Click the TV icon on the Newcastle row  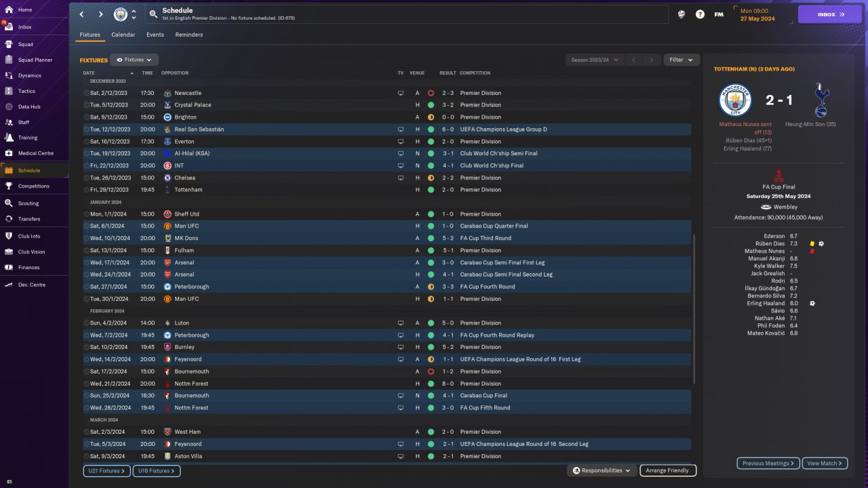click(x=401, y=93)
